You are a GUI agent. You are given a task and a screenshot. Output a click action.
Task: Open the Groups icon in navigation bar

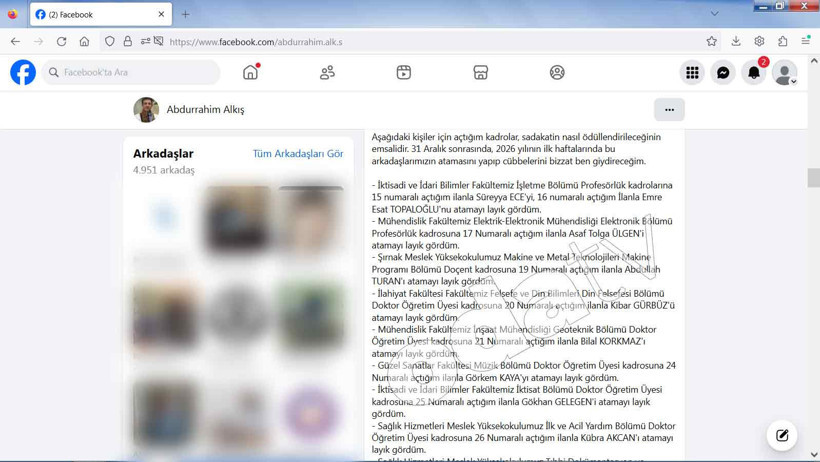(x=557, y=72)
